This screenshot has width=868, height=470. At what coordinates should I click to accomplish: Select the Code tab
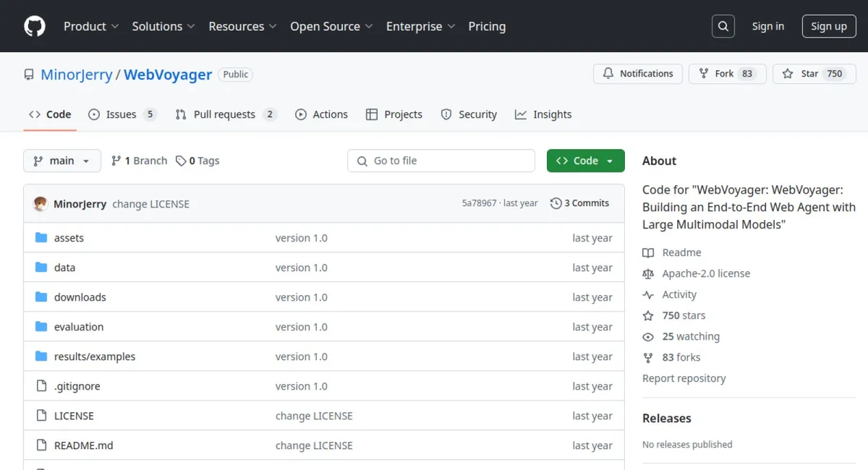point(50,114)
